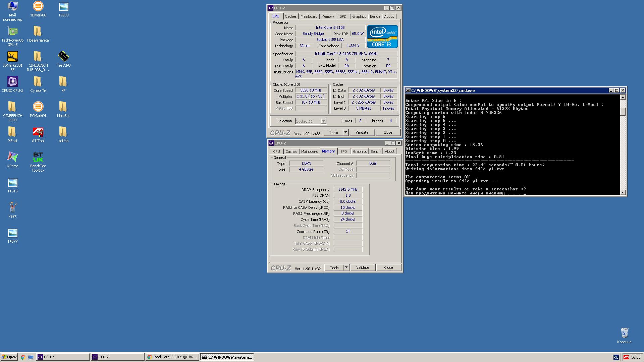Open SPD tab in top CPU-Z window
Image resolution: width=644 pixels, height=362 pixels.
tap(343, 16)
